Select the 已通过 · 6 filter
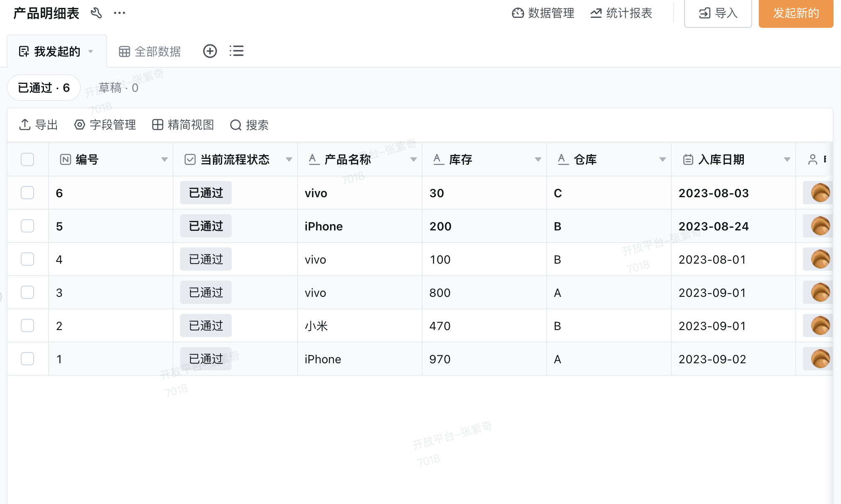This screenshot has width=841, height=504. click(44, 88)
